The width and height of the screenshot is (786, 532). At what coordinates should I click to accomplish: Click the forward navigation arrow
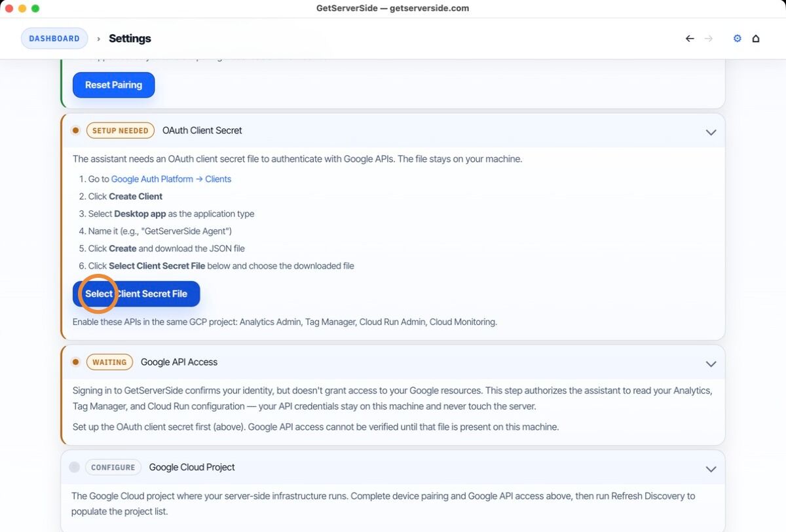(x=709, y=38)
